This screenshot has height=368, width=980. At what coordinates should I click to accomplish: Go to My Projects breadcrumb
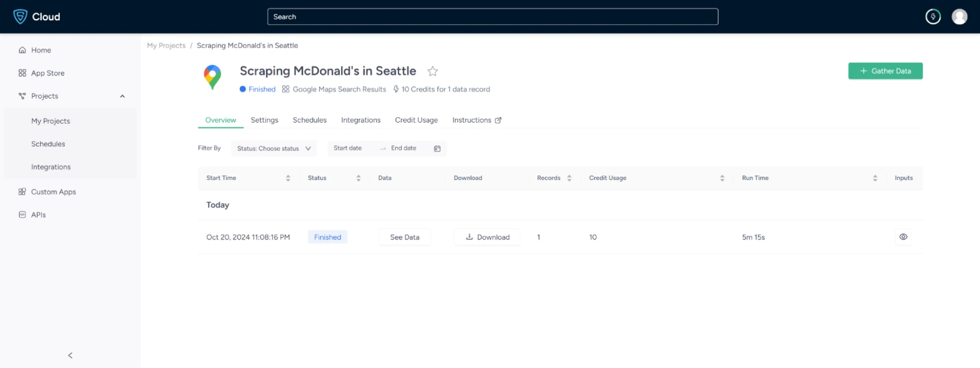click(x=166, y=46)
